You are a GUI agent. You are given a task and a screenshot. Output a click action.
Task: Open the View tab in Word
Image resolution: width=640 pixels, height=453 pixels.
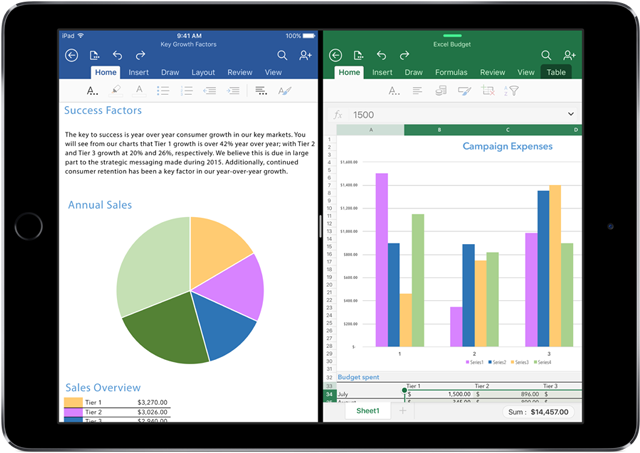click(273, 72)
